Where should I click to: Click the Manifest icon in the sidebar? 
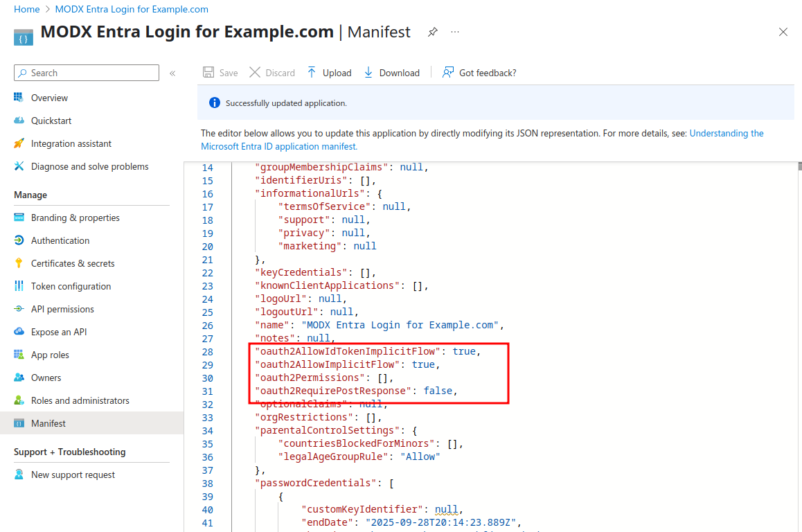pos(19,423)
